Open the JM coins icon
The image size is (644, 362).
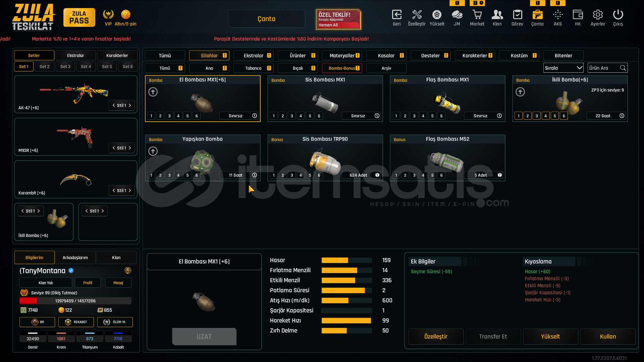pyautogui.click(x=457, y=15)
